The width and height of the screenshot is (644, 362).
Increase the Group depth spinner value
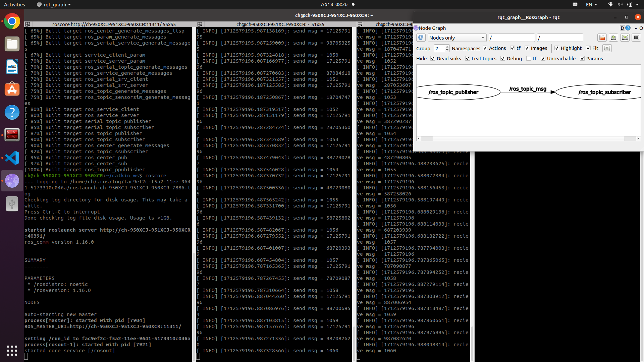coord(447,47)
